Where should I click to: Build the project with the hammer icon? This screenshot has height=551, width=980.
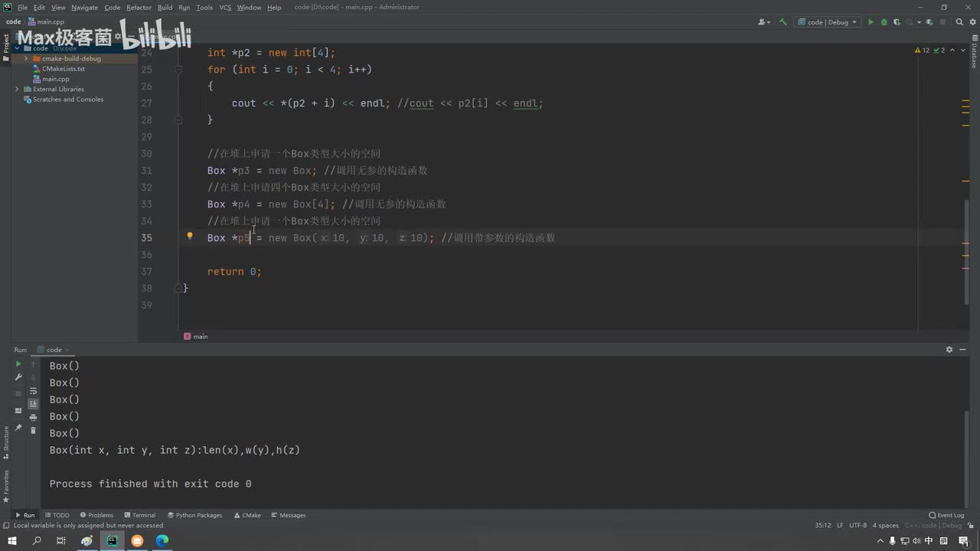[x=782, y=22]
